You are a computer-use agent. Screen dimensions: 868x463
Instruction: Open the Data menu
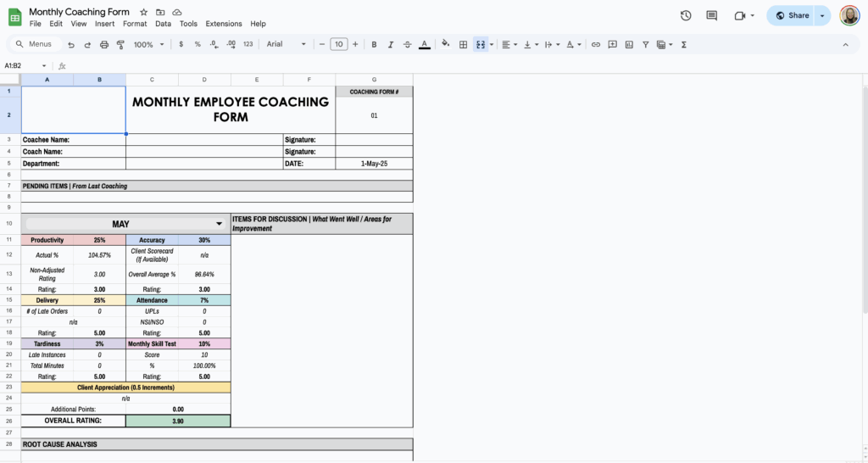coord(164,24)
